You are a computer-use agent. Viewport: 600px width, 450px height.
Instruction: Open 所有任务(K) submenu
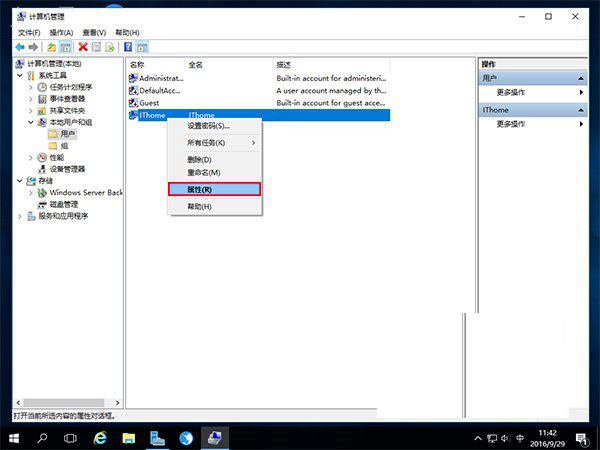point(215,143)
